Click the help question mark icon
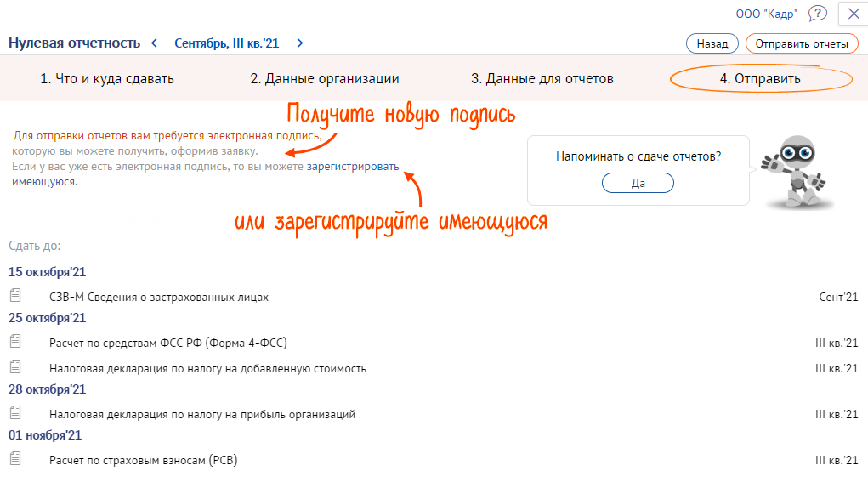The width and height of the screenshot is (868, 477). 817,14
